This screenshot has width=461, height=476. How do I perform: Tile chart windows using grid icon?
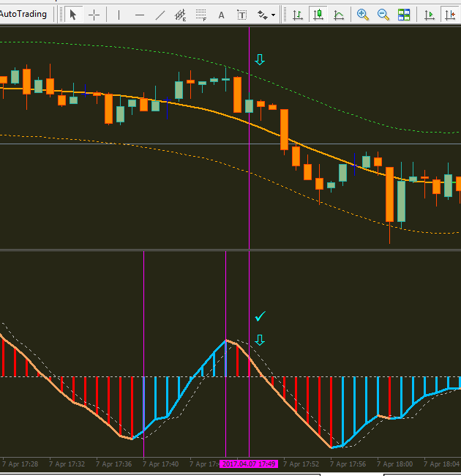(404, 15)
